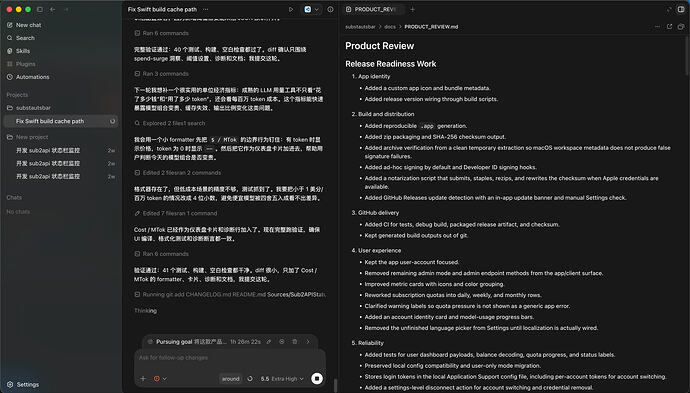Open the Automations section
The height and width of the screenshot is (393, 690).
33,77
